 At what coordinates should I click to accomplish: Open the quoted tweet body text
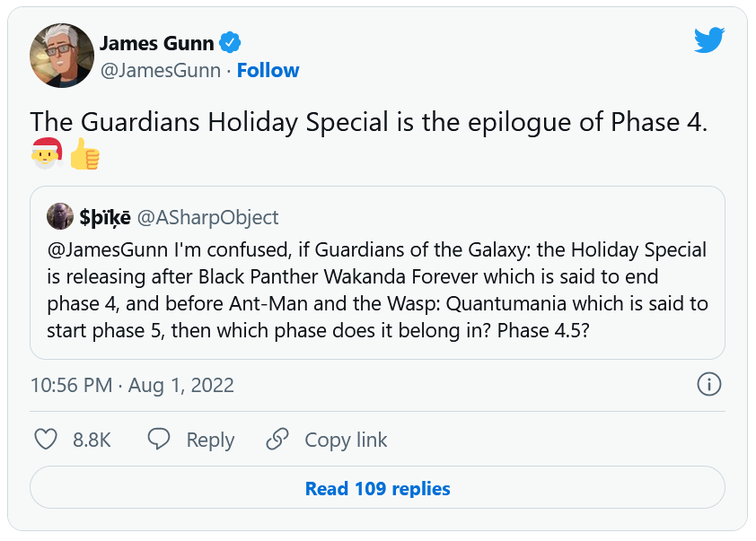click(377, 290)
